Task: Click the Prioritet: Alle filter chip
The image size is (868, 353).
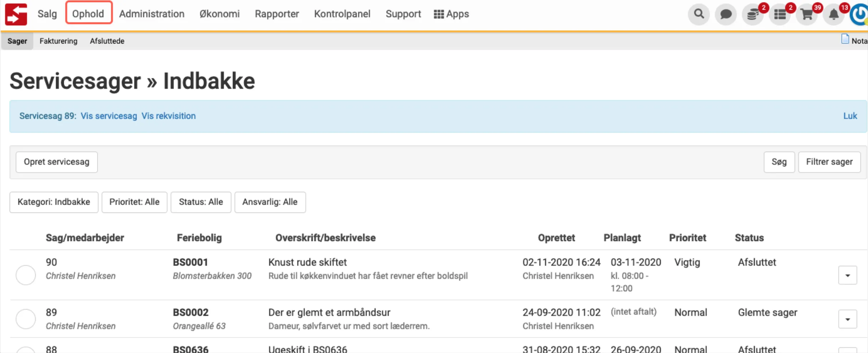Action: (134, 202)
